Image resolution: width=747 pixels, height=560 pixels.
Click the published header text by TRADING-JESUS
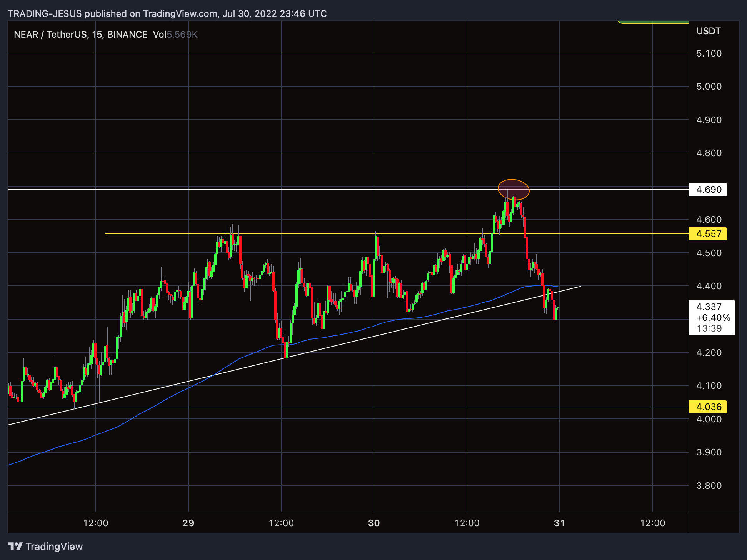(x=167, y=14)
